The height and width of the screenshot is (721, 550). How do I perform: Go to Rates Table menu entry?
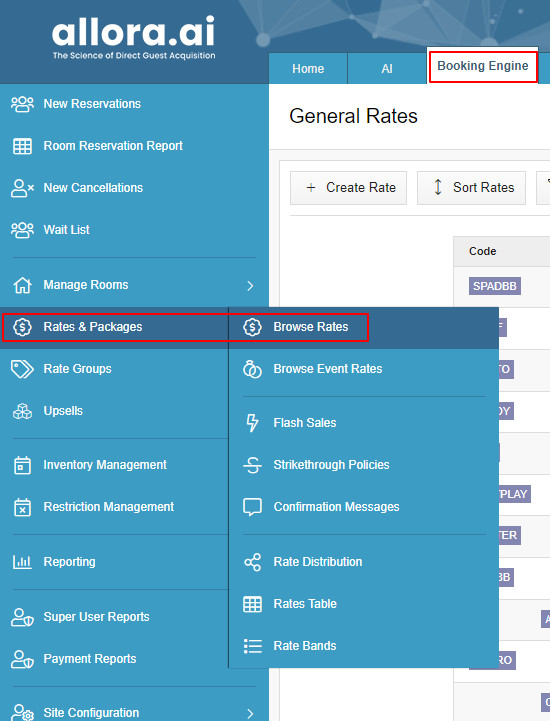click(x=364, y=604)
